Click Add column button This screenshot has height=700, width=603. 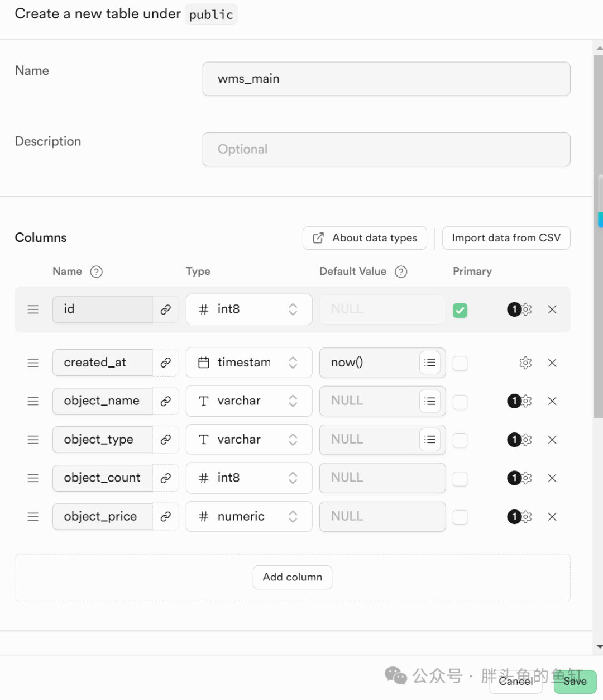[x=293, y=577]
